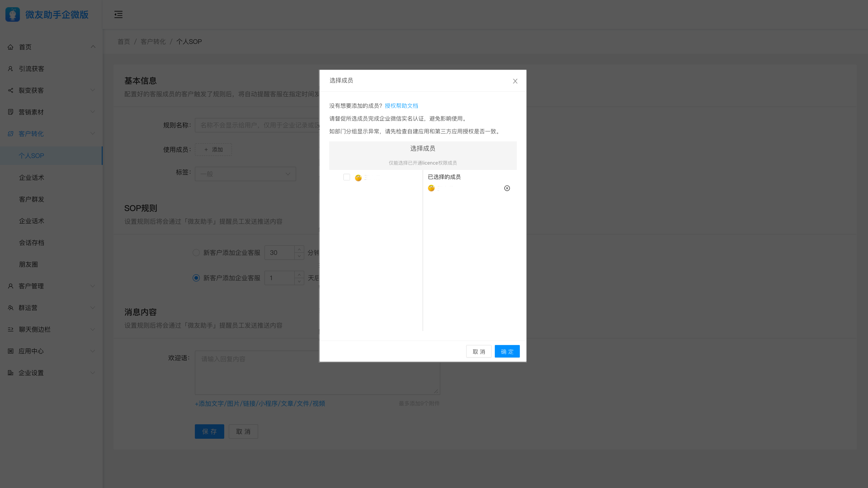Close the 选择成员 dialog with X

click(515, 81)
